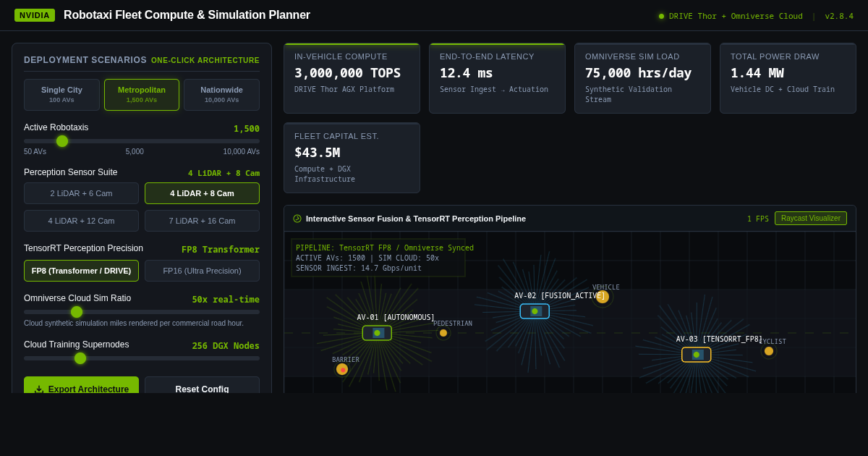Click the BARRIER obstacle marker
This screenshot has height=456, width=868.
(x=342, y=369)
